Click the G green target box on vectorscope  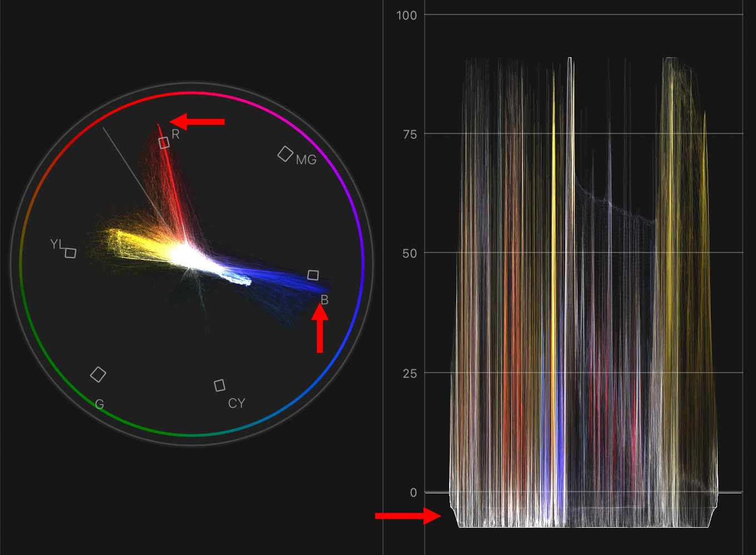click(x=98, y=374)
